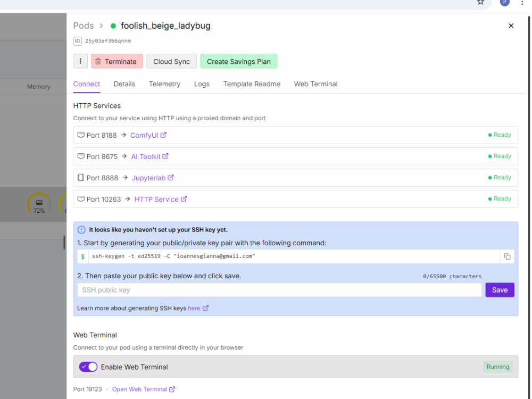
Task: Open the Logs tab
Action: coord(202,84)
